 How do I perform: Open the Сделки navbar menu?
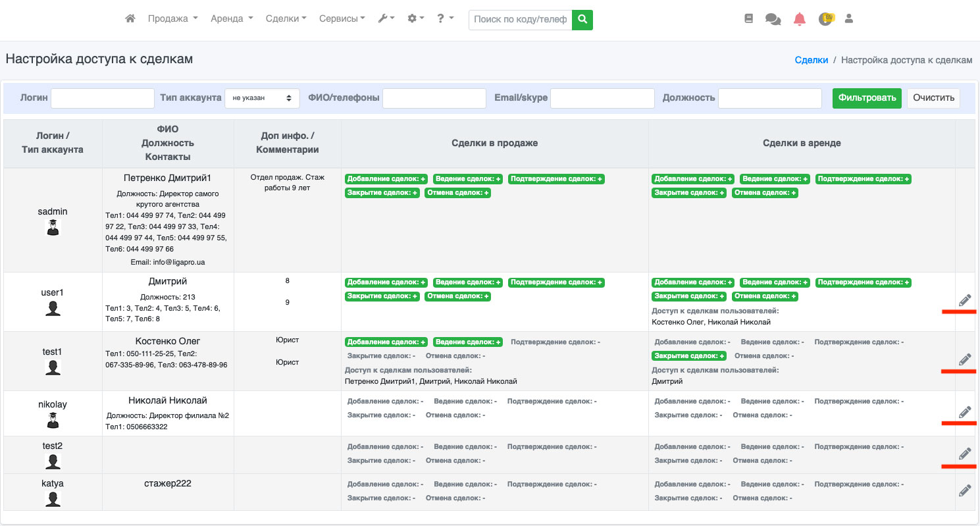coord(286,19)
